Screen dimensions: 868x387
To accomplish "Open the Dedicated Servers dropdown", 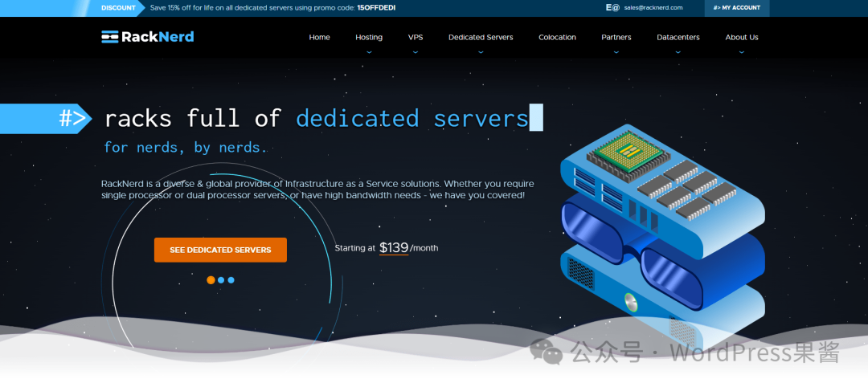I will pos(481,38).
